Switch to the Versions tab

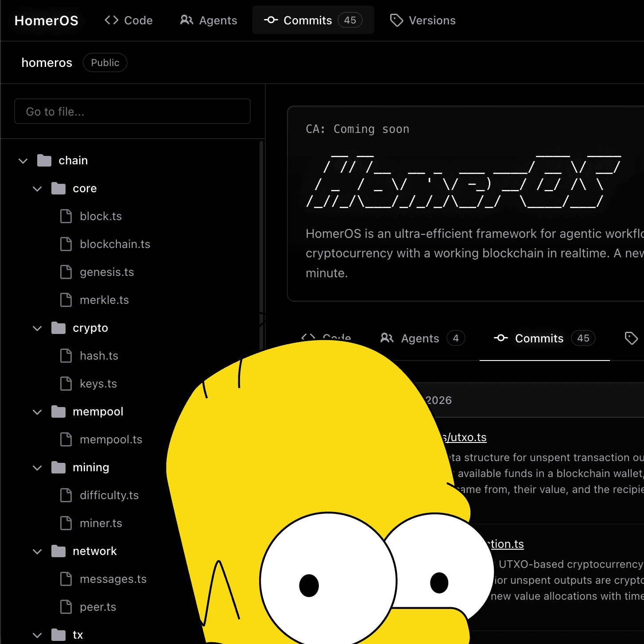(x=423, y=20)
